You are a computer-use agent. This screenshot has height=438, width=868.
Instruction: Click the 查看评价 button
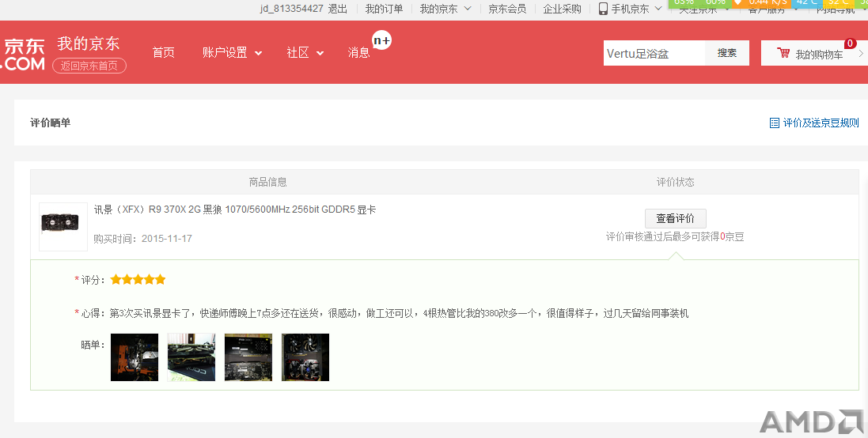point(676,218)
